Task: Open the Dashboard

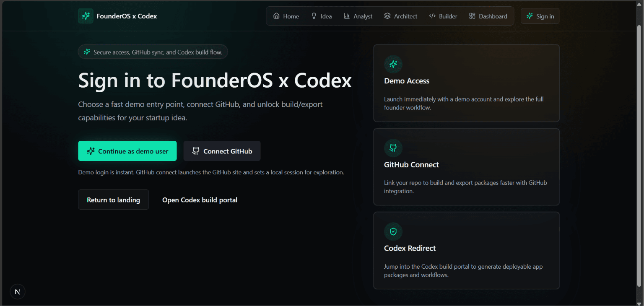Action: tap(488, 16)
